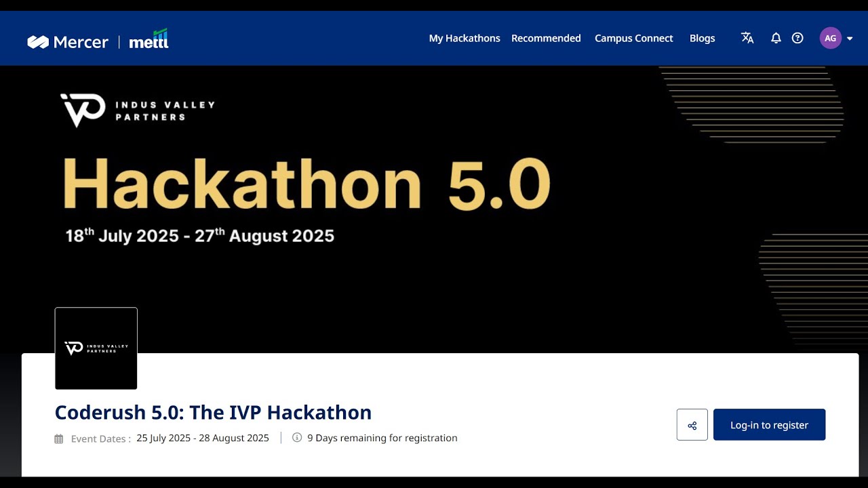Click Log-in to register button
Screen dimensions: 868x488
[x=769, y=425]
